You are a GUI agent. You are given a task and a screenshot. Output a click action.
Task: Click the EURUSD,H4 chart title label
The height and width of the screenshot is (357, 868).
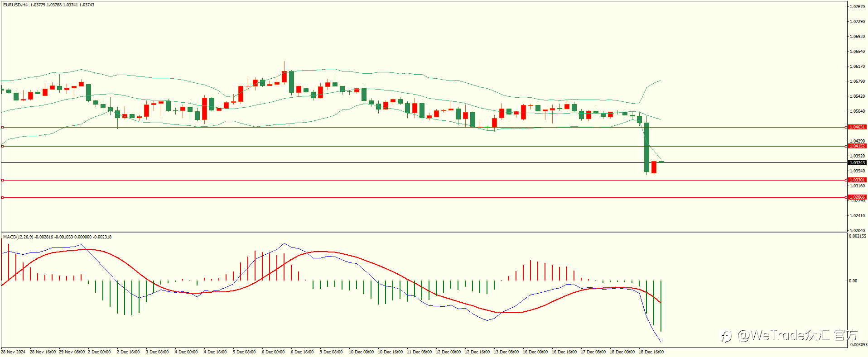[x=15, y=5]
